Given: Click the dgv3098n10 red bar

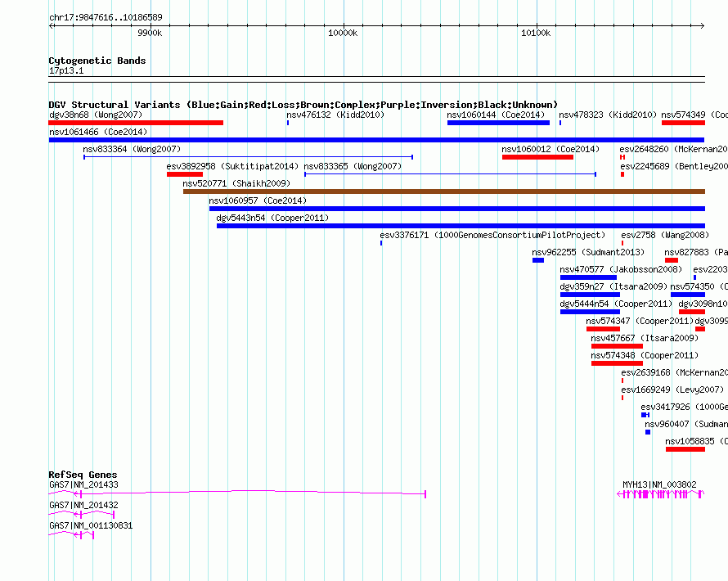Looking at the screenshot, I should tap(692, 312).
